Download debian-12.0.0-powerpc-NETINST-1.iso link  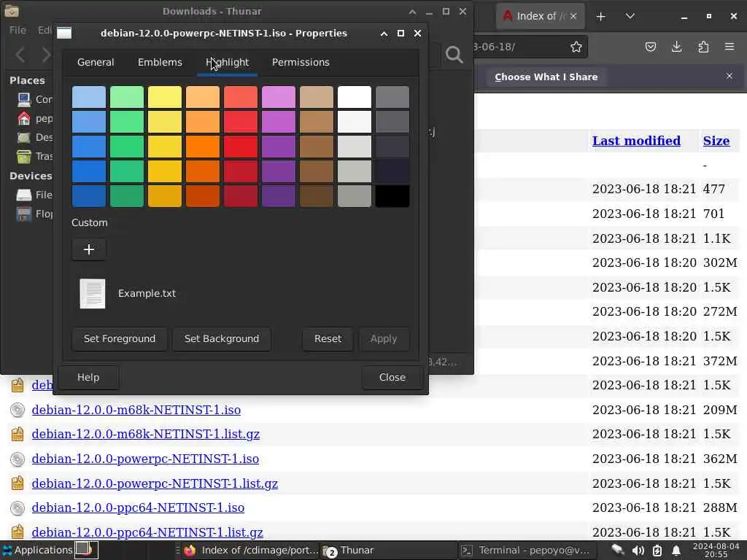pyautogui.click(x=145, y=459)
